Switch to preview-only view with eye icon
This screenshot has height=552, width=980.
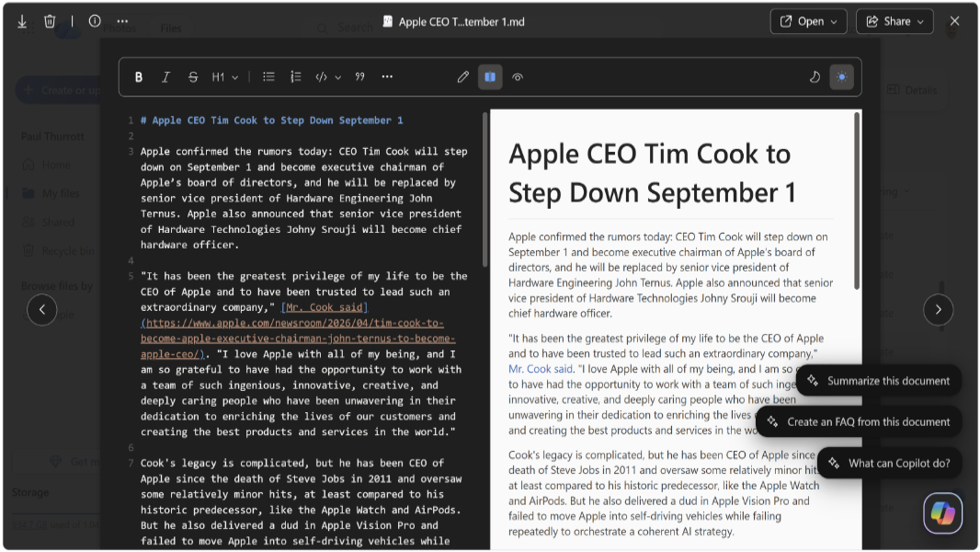[x=518, y=76]
